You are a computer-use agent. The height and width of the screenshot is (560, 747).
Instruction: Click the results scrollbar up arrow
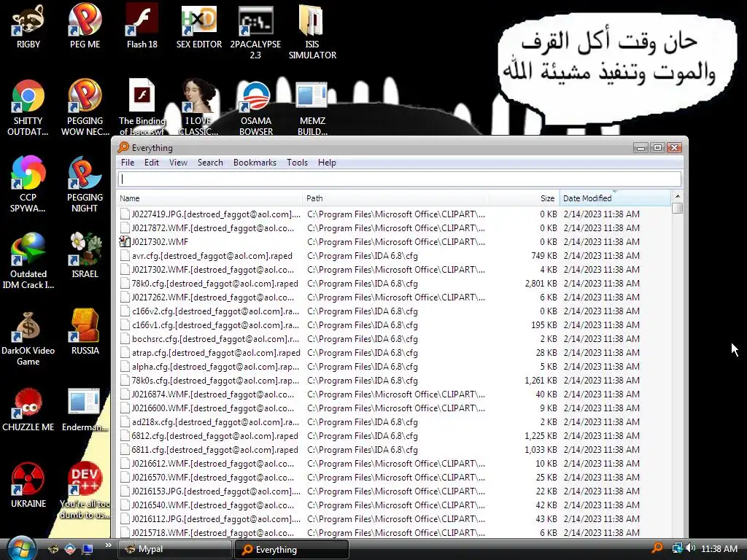pyautogui.click(x=678, y=196)
